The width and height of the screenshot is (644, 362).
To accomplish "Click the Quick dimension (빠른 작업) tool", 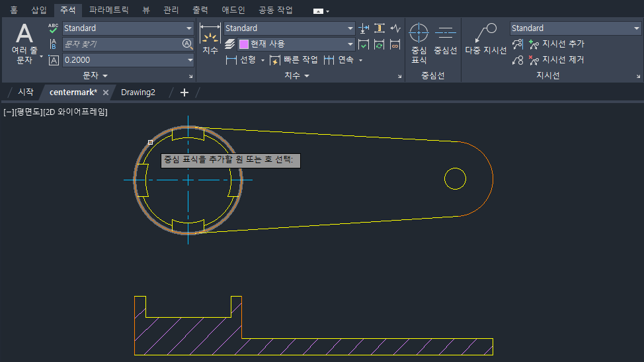I will click(x=294, y=60).
